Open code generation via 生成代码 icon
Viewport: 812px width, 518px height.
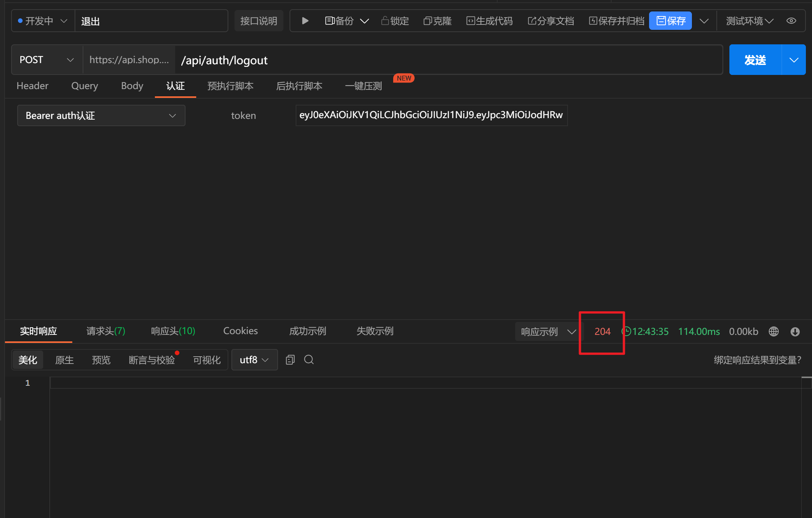pos(490,21)
